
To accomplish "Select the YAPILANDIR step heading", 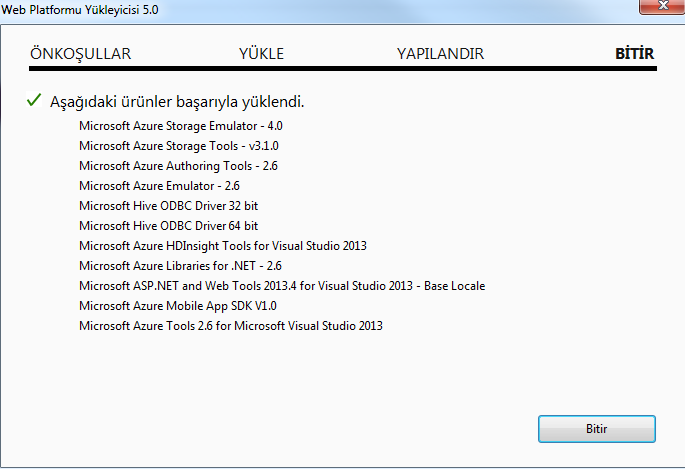I will coord(440,54).
